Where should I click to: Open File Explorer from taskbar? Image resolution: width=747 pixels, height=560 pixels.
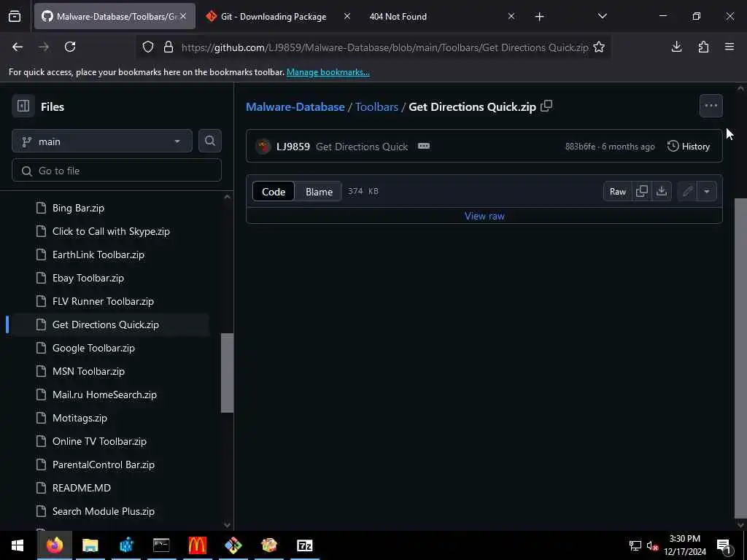pyautogui.click(x=90, y=545)
